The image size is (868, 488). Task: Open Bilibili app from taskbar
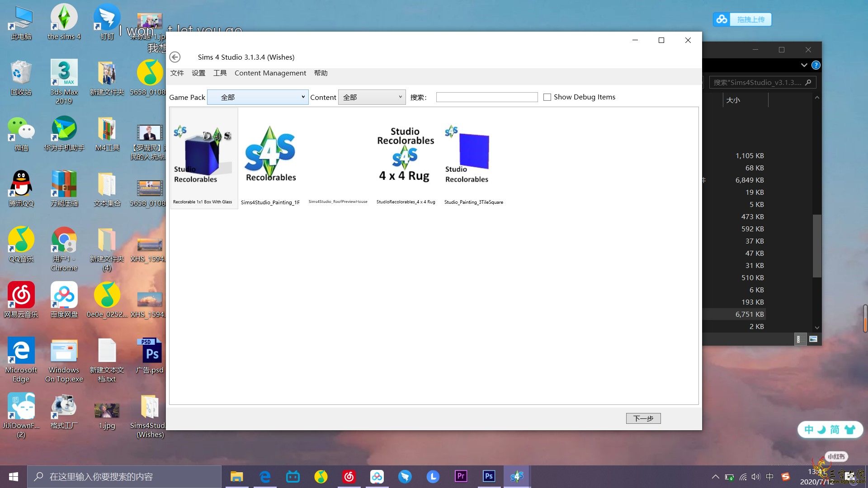292,477
